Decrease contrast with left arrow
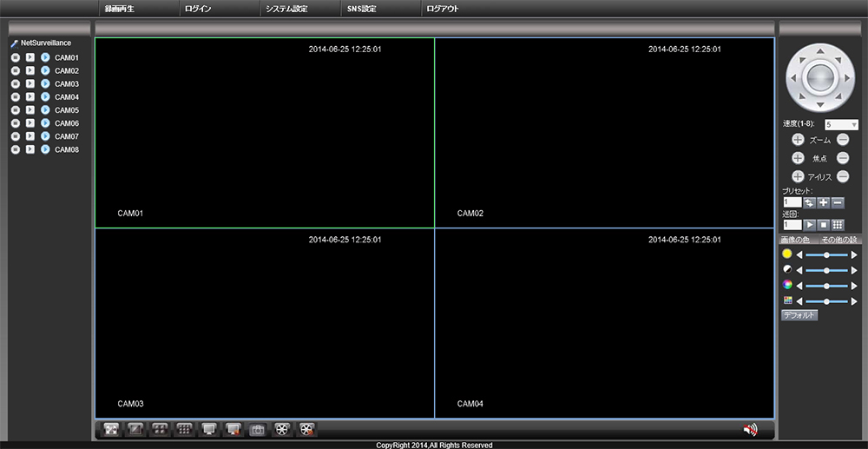This screenshot has height=449, width=868. click(x=799, y=270)
